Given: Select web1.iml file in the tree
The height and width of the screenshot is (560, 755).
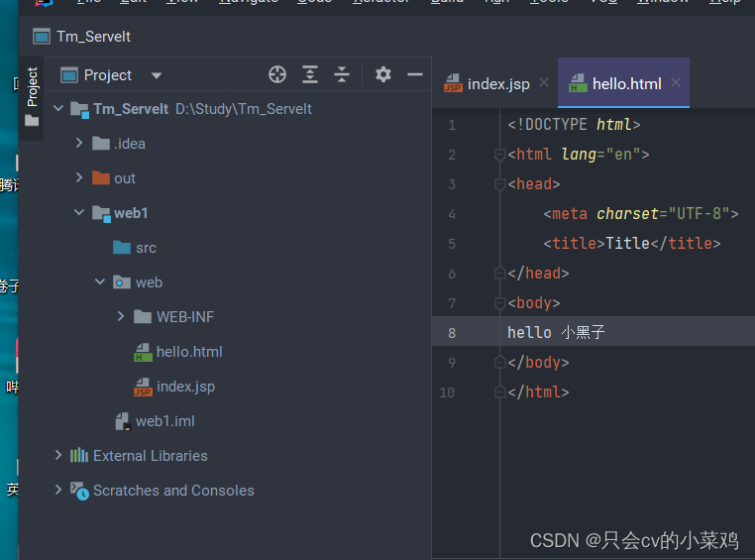Looking at the screenshot, I should click(x=164, y=421).
